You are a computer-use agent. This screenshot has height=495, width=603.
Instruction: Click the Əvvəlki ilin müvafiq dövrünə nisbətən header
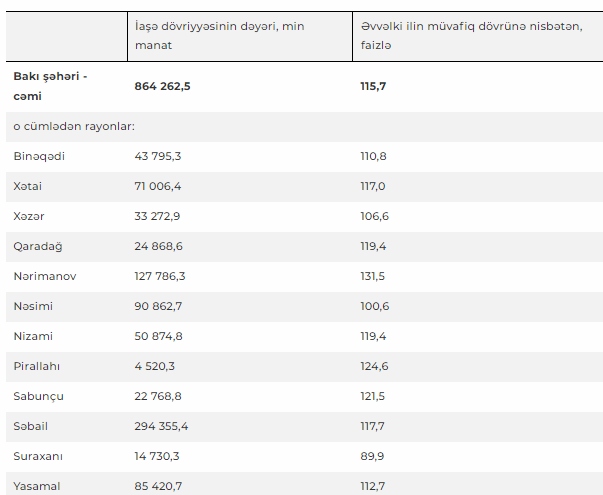point(471,36)
